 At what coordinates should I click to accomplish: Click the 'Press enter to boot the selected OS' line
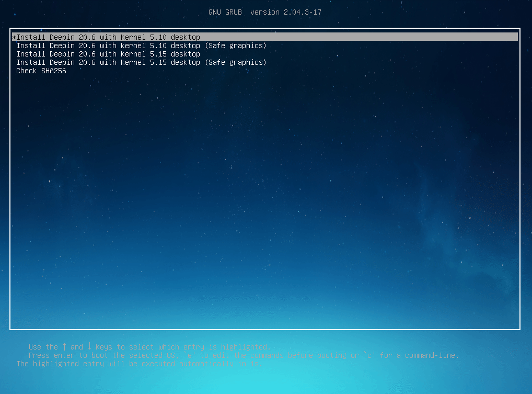point(244,355)
